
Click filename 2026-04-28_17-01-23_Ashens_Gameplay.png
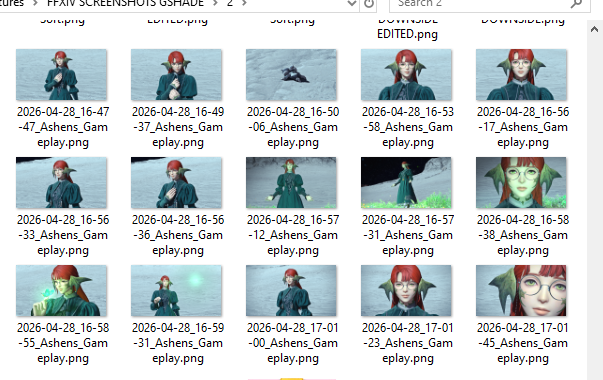408,343
